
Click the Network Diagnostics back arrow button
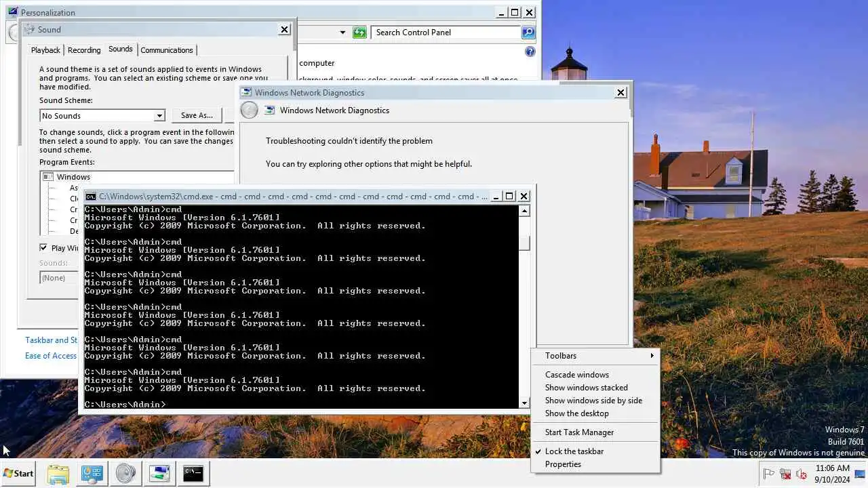pyautogui.click(x=250, y=110)
